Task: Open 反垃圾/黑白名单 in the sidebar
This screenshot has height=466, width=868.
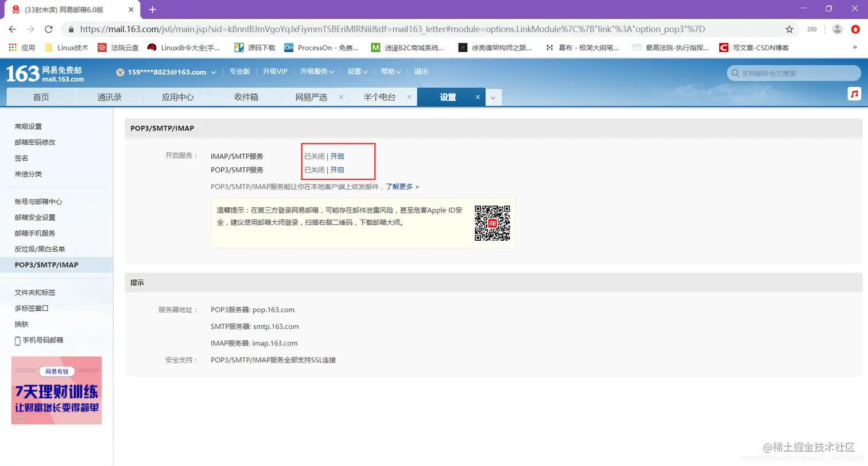Action: tap(40, 249)
